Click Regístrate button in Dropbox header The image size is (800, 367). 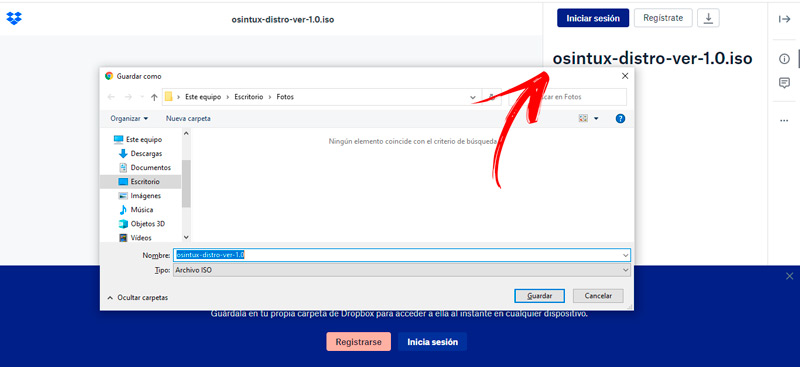[x=663, y=18]
